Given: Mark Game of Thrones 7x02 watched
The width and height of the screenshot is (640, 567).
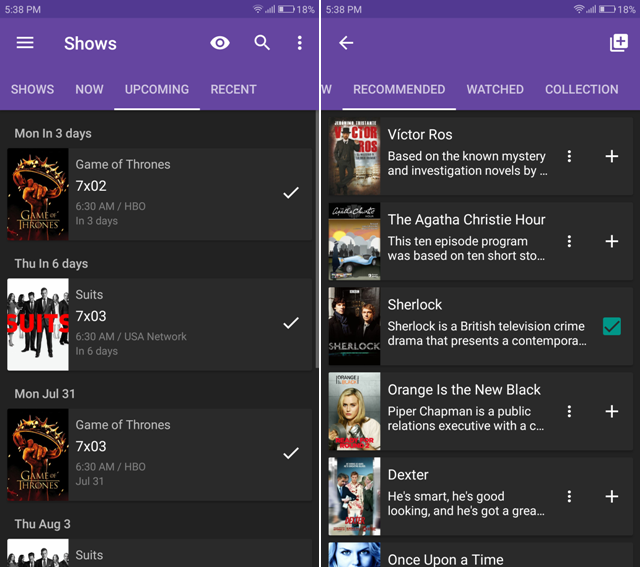Looking at the screenshot, I should tap(291, 193).
